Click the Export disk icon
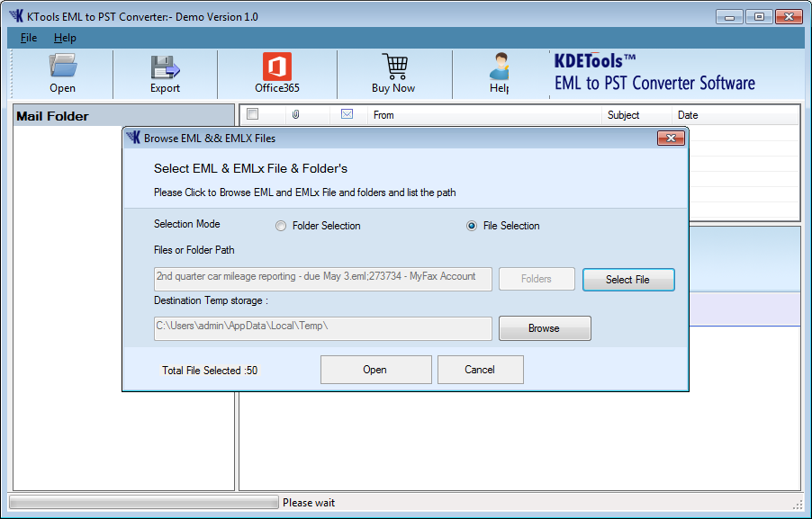The height and width of the screenshot is (519, 812). 165,67
